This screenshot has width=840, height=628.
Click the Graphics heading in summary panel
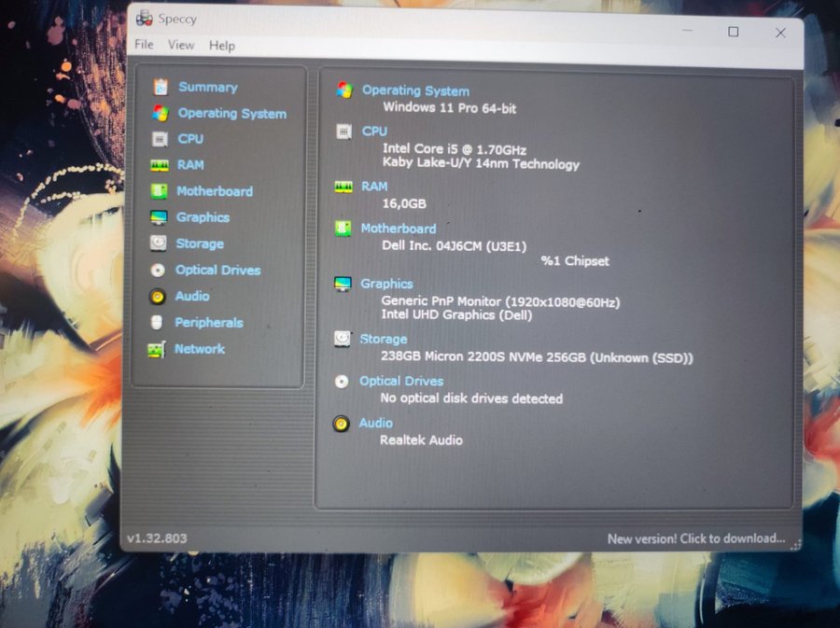point(386,284)
